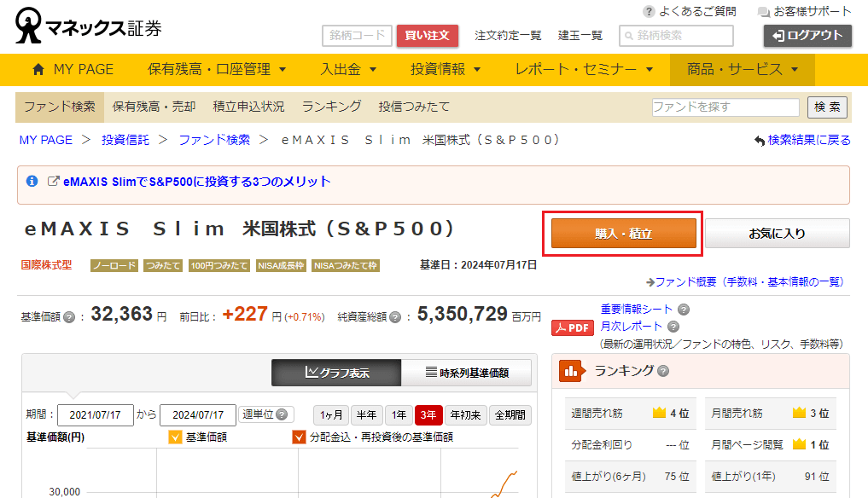Image resolution: width=868 pixels, height=498 pixels.
Task: Expand the 保有残高・口座管理 menu
Action: click(x=217, y=70)
